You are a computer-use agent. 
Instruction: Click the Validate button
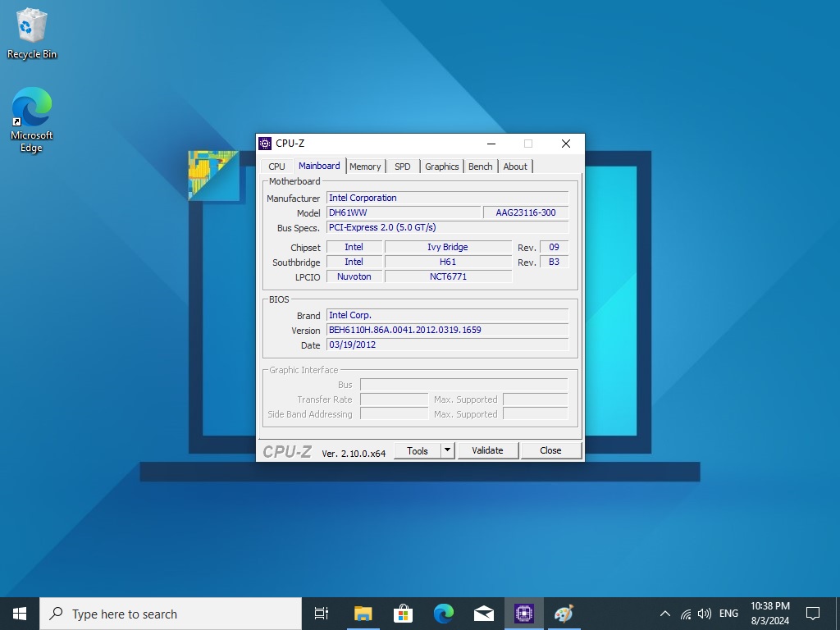click(487, 450)
